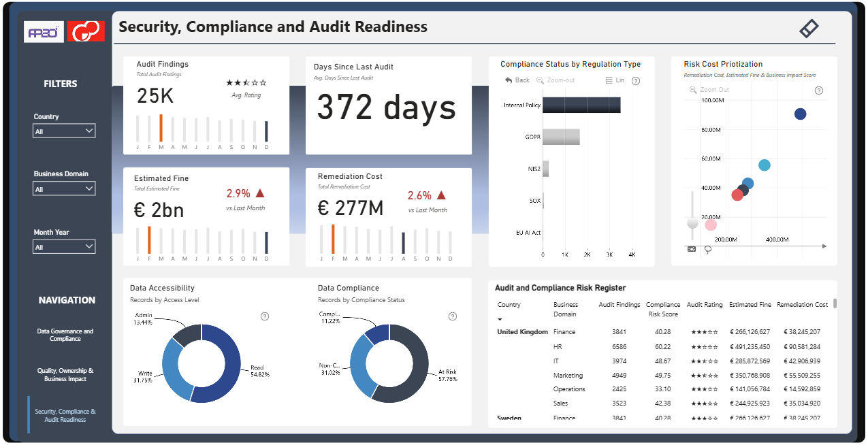Open the Country filter dropdown

click(x=65, y=131)
